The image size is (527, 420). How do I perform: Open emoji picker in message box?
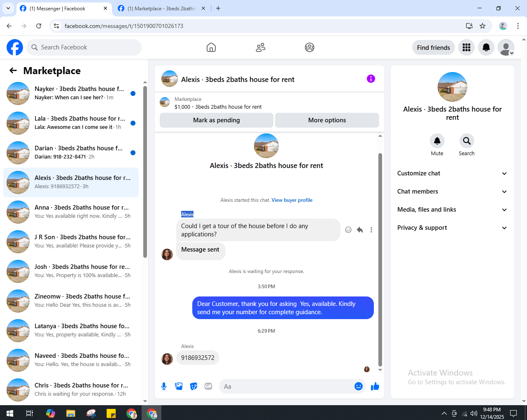[359, 386]
